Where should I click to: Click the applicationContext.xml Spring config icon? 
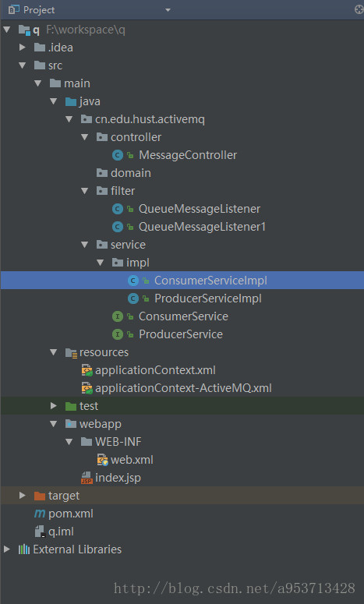87,370
